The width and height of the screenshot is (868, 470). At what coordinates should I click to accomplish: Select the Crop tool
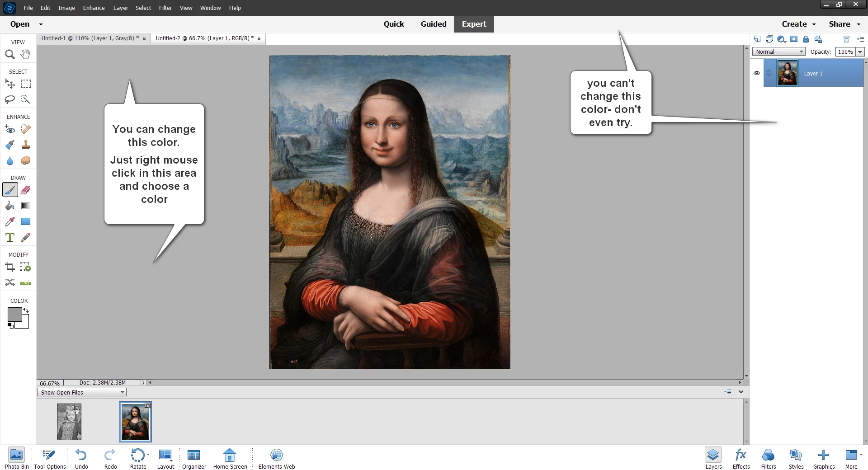10,267
